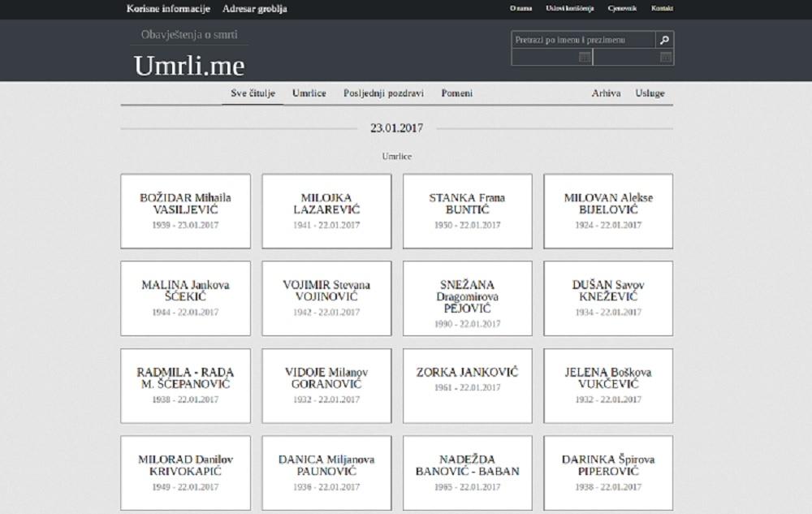The image size is (812, 514).
Task: Open Korisne informacije menu
Action: point(168,9)
